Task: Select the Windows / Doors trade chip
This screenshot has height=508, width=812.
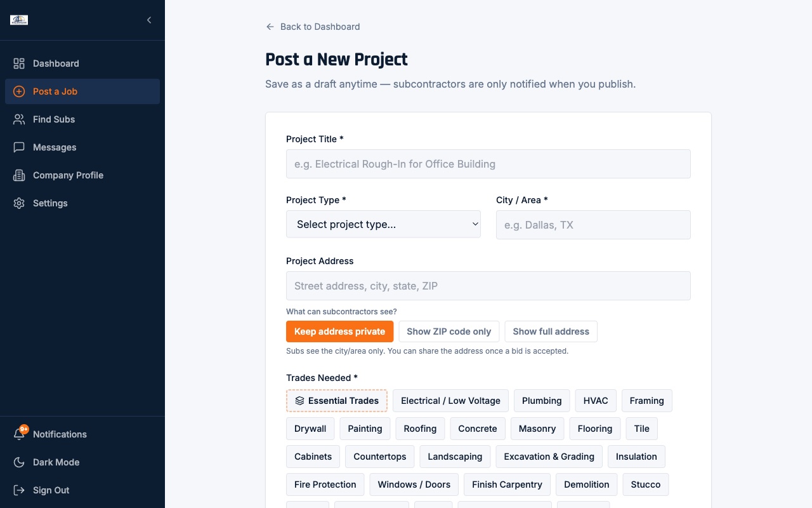Action: [414, 485]
